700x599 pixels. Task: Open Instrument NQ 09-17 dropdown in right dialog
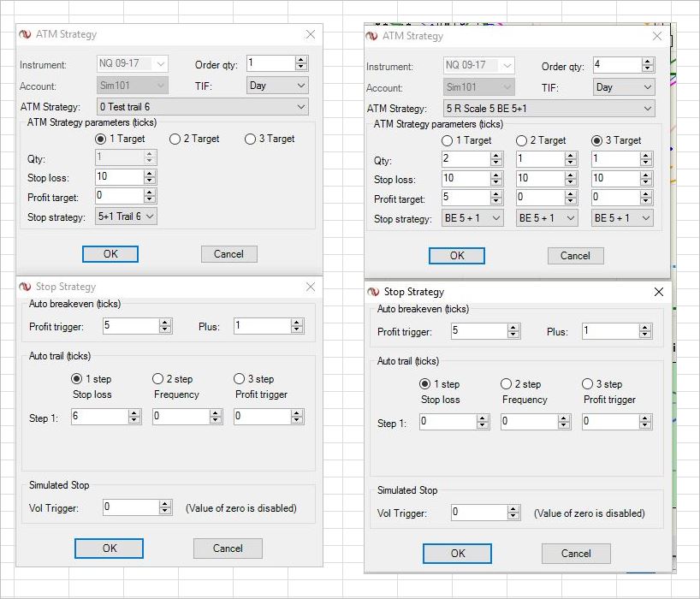click(478, 65)
